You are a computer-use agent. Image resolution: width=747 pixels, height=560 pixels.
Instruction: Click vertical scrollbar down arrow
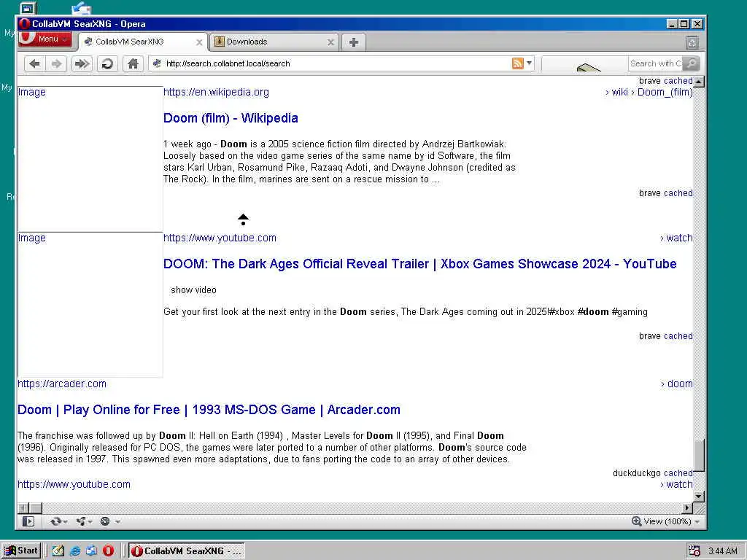(x=698, y=496)
